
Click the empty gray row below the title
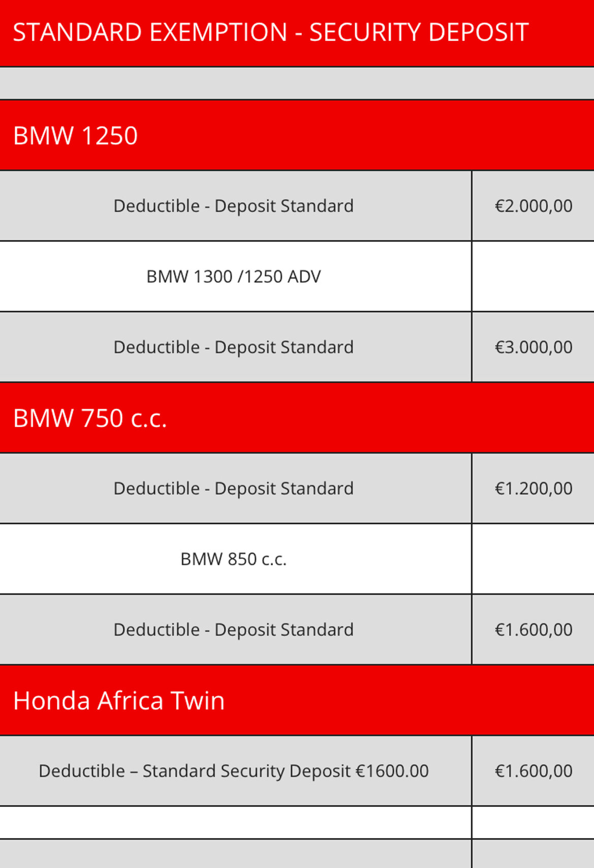tap(297, 83)
